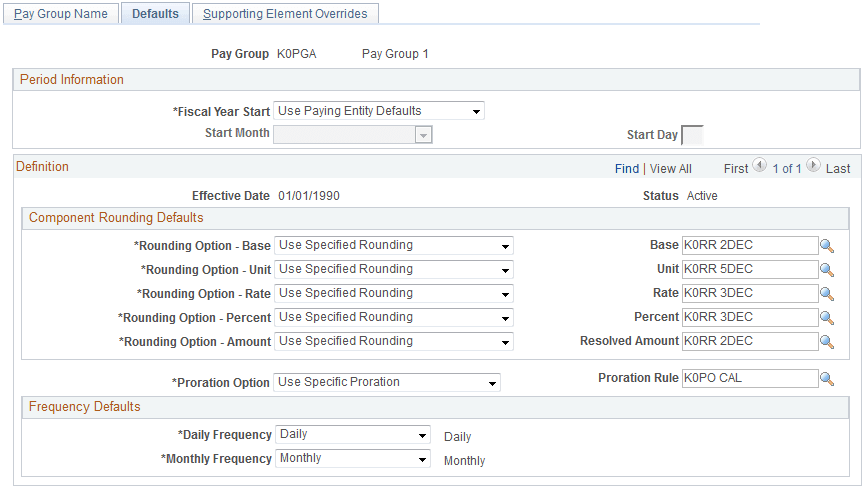
Task: Click the Rate field lookup magnifier
Action: coord(827,294)
